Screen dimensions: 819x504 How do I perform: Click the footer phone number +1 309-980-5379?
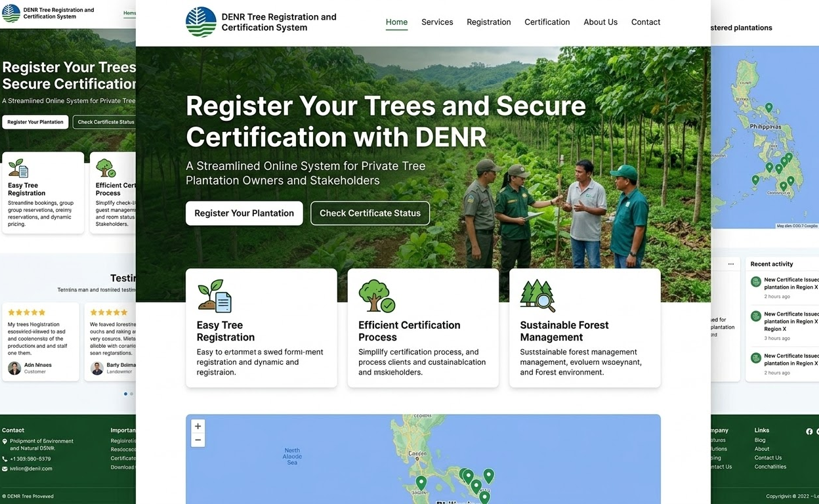click(x=30, y=459)
